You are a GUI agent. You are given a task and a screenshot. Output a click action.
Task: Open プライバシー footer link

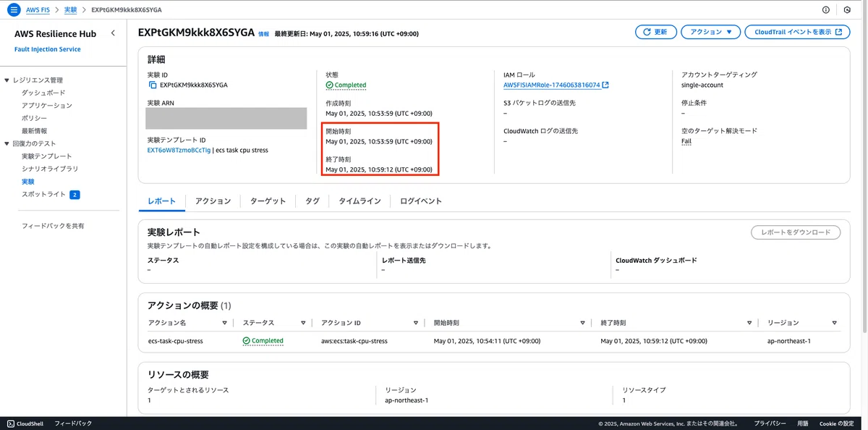[x=770, y=423]
